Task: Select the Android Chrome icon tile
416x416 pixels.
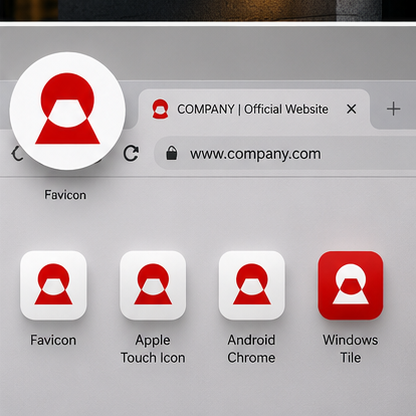Action: [x=252, y=285]
